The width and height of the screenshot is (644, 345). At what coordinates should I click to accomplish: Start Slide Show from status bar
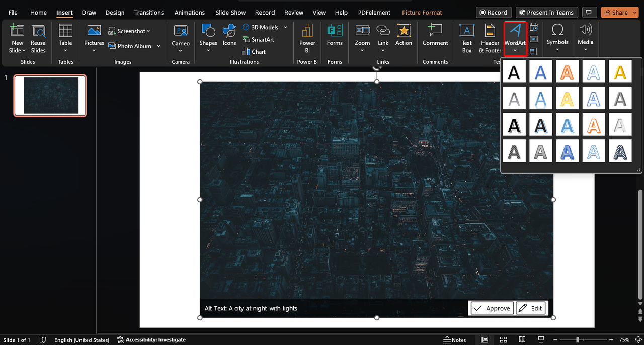pos(541,340)
